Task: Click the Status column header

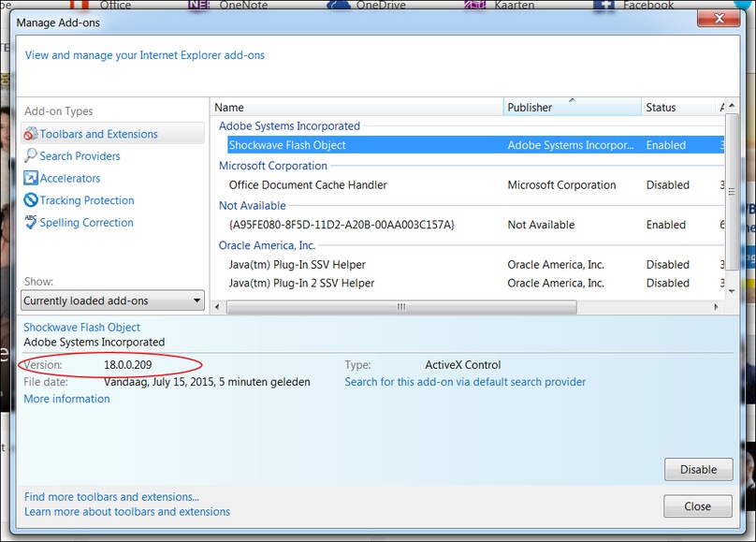Action: (677, 107)
